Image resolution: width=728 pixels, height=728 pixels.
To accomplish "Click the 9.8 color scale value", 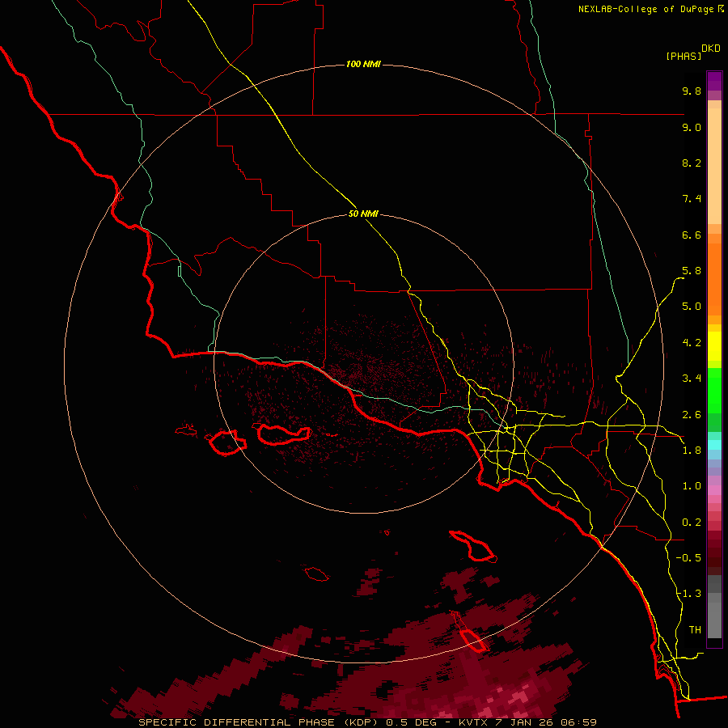I will (692, 91).
